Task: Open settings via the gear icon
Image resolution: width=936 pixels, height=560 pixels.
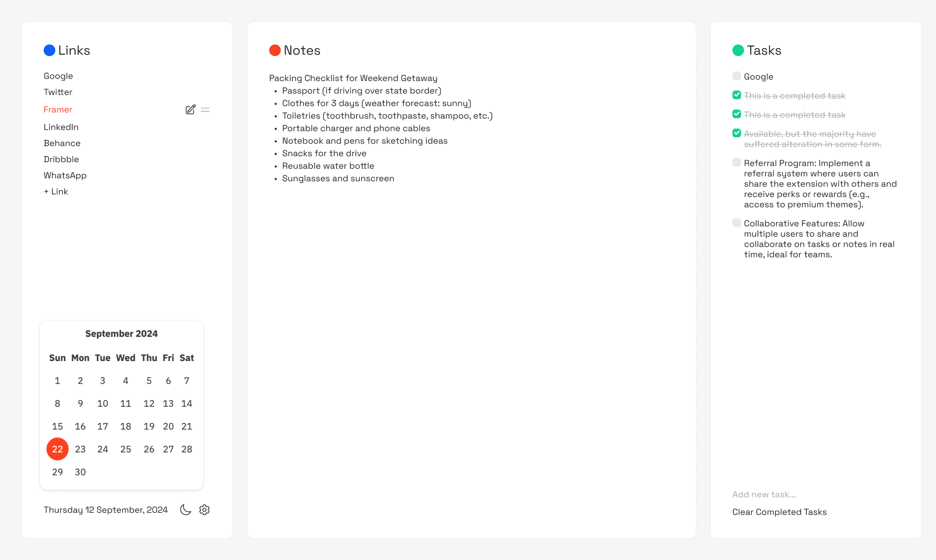Action: coord(204,510)
